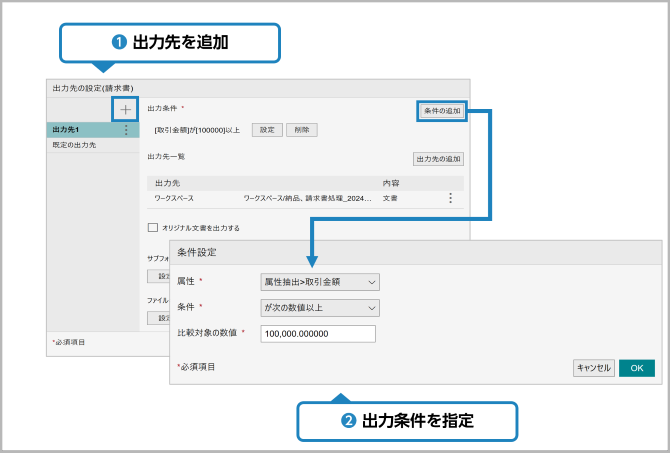This screenshot has width=670, height=453.
Task: Open the 条件 dropdown showing が次の数値以上
Action: [x=320, y=308]
